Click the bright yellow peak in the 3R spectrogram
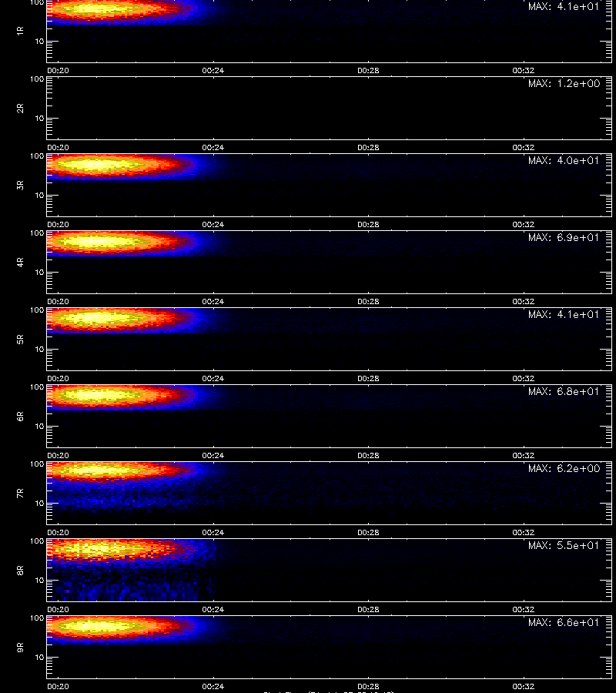Viewport: 616px width, 693px height. pos(99,166)
